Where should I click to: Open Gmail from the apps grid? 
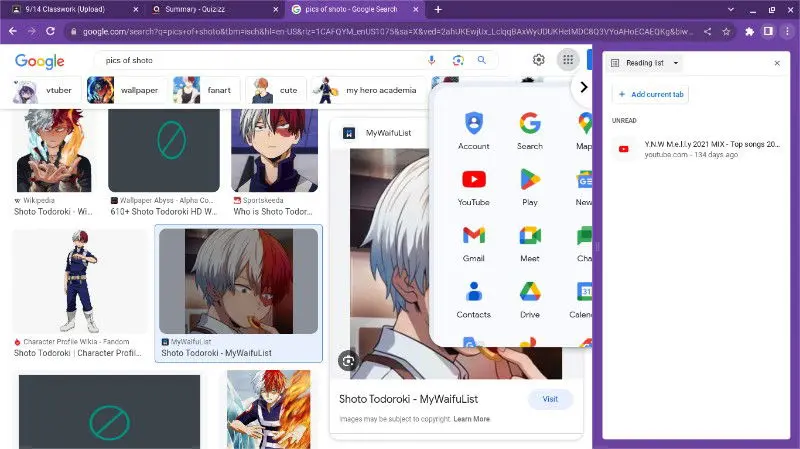tap(473, 243)
